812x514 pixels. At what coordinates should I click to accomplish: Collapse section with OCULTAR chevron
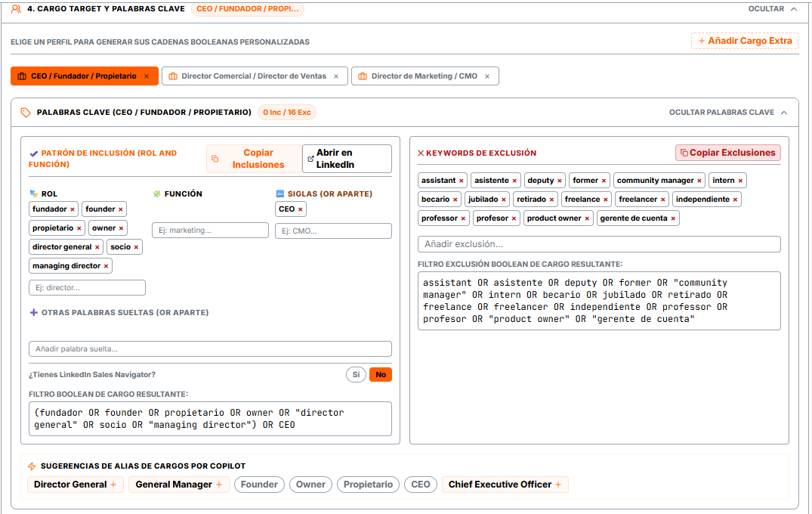(x=794, y=9)
